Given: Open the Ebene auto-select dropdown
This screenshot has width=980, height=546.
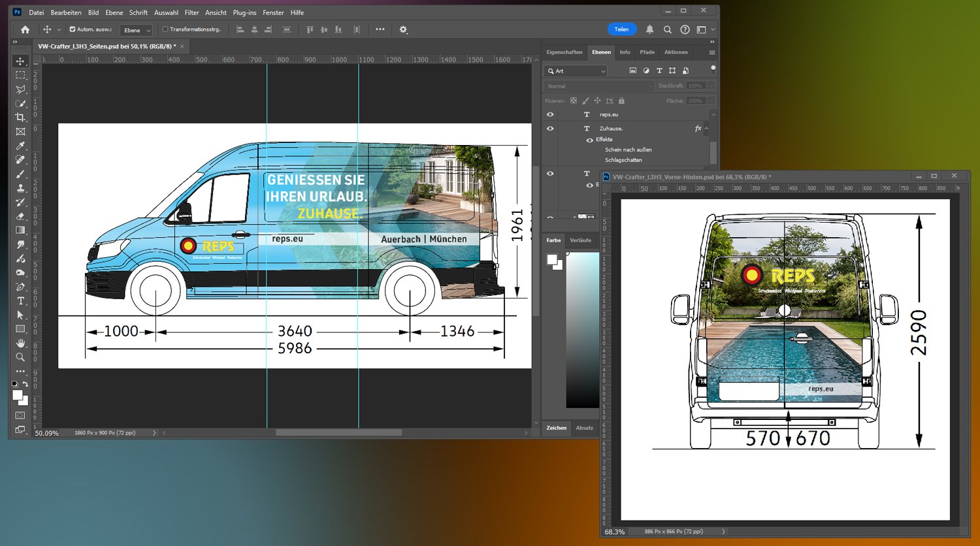Looking at the screenshot, I should pos(137,30).
